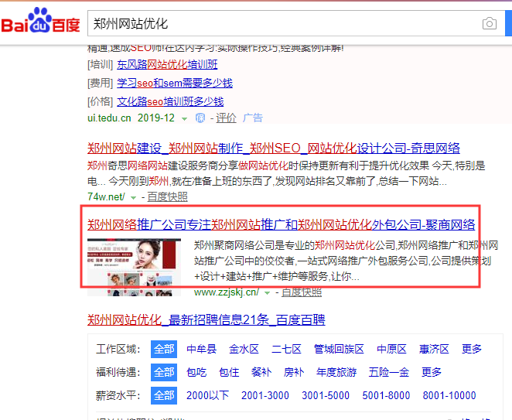This screenshot has height=420, width=512.
Task: Select 全部 in 薪资水平 row
Action: tap(164, 395)
